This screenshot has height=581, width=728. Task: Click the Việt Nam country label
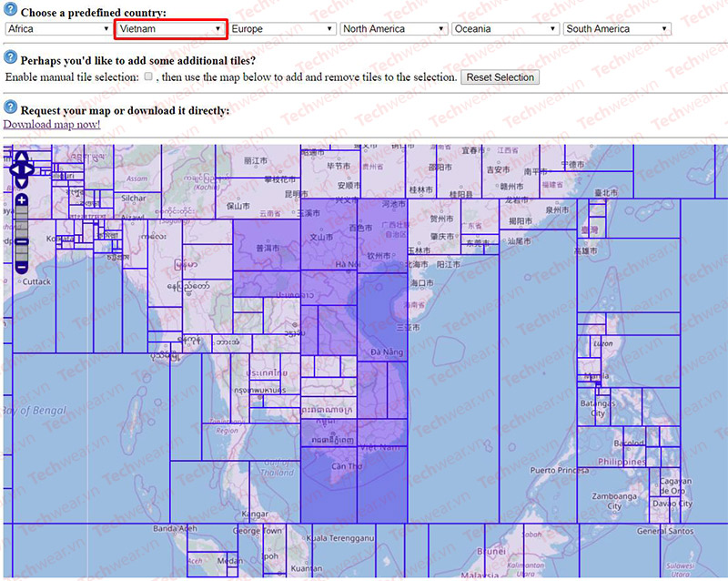(x=379, y=447)
